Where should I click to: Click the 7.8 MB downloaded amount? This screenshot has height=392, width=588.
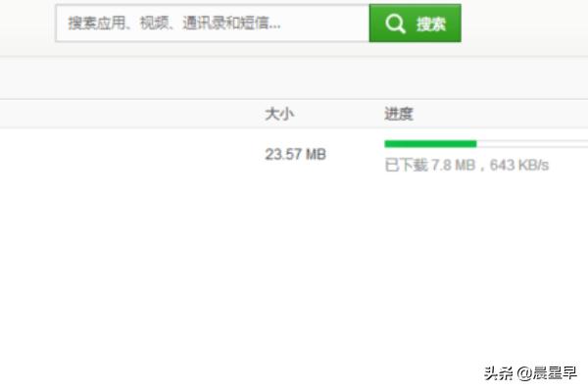454,165
